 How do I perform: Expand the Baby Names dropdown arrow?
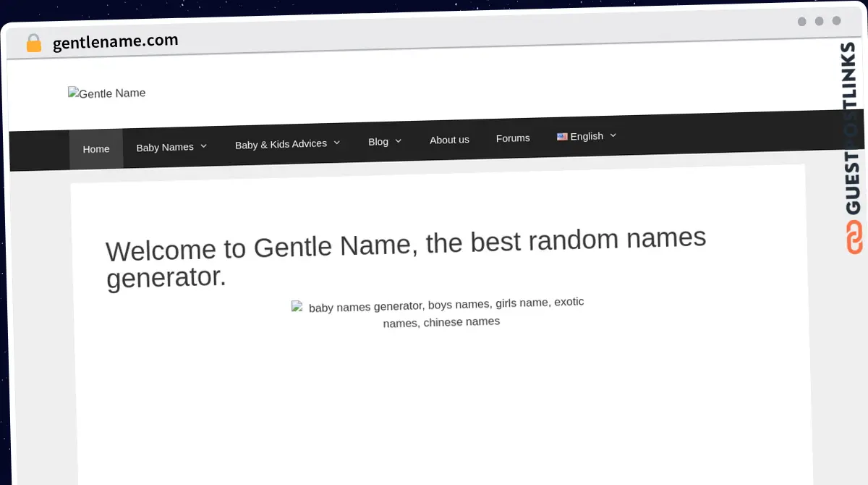click(203, 145)
